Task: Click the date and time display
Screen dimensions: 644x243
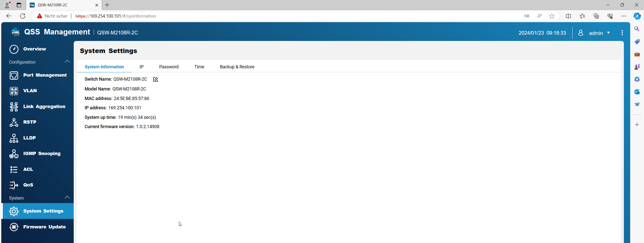Action: (542, 33)
